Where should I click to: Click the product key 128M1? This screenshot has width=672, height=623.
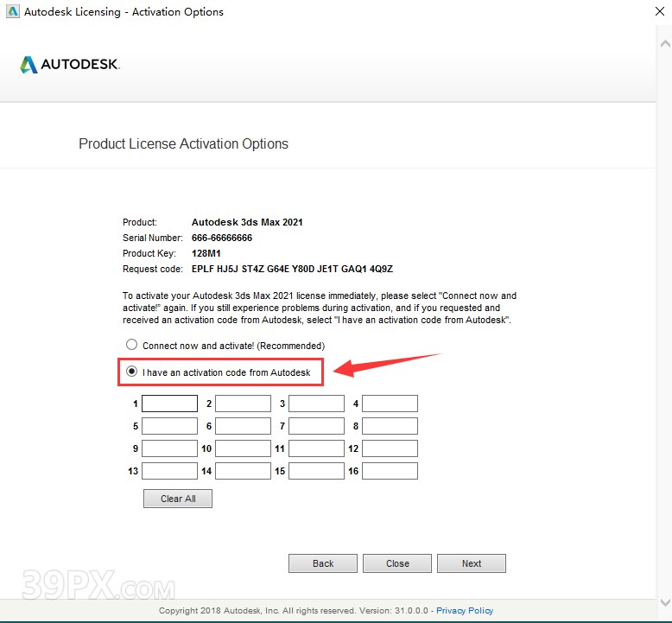[x=206, y=253]
